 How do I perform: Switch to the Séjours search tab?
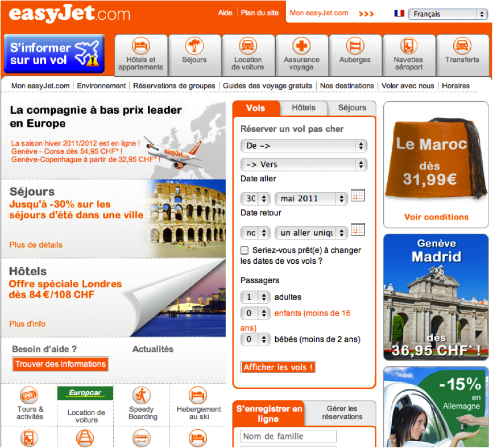tap(352, 108)
